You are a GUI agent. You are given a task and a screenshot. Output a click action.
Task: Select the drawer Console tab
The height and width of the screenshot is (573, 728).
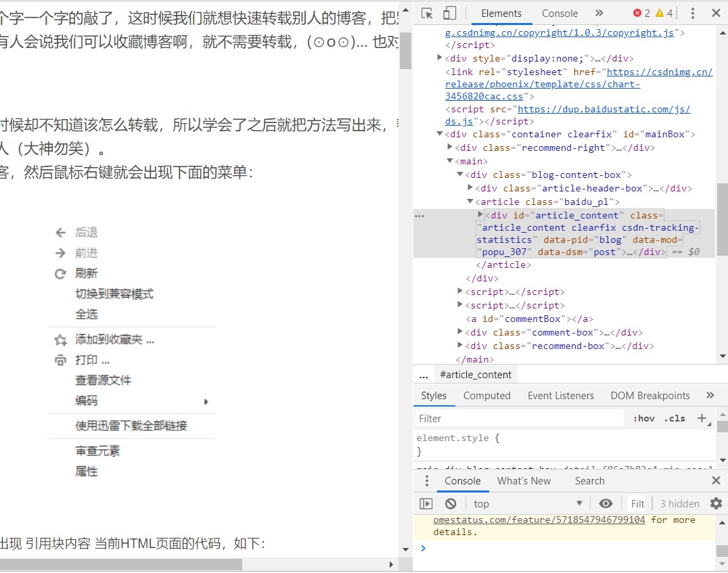(x=462, y=481)
